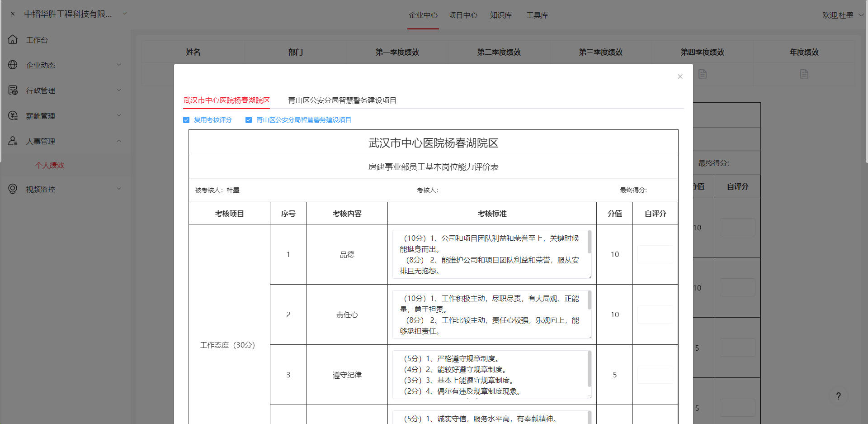Click the help question mark button
The width and height of the screenshot is (868, 424).
point(839,396)
